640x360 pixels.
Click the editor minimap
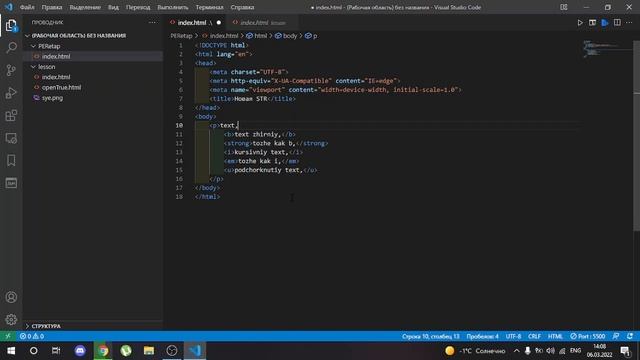[x=607, y=49]
